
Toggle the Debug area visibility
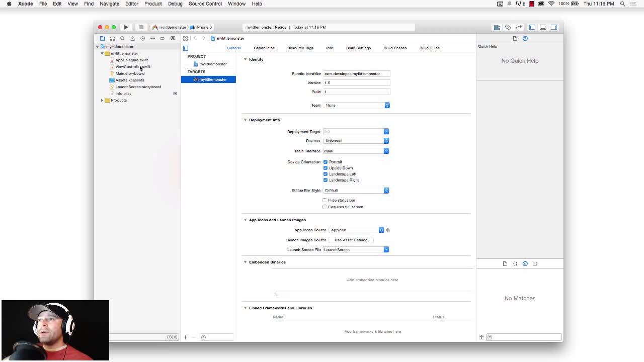543,27
